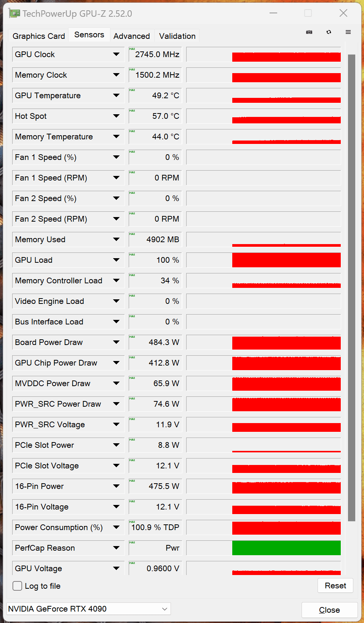Screen dimensions: 364x623
Task: Click the 8.8 W PCIe slot power value
Action: pos(155,445)
